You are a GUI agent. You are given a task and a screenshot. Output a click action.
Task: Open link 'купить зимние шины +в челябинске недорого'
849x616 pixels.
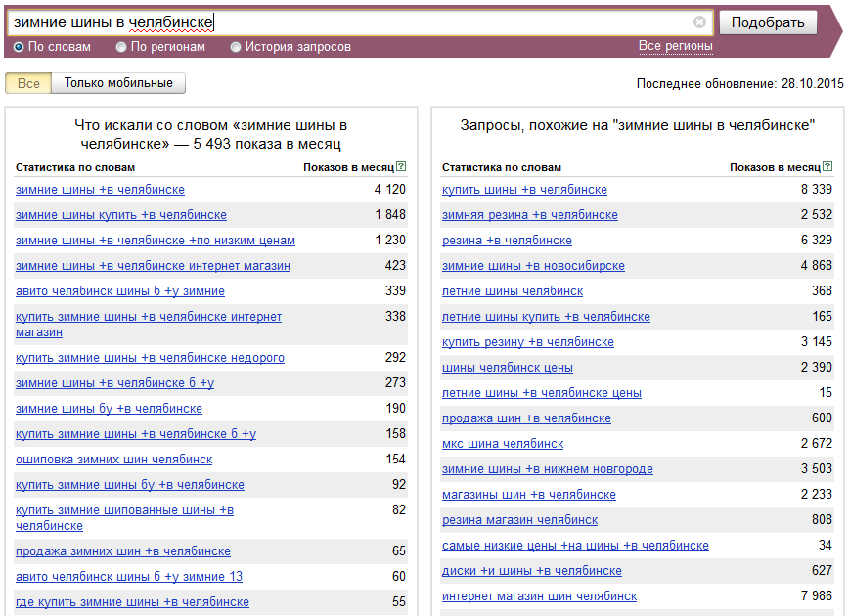[150, 358]
